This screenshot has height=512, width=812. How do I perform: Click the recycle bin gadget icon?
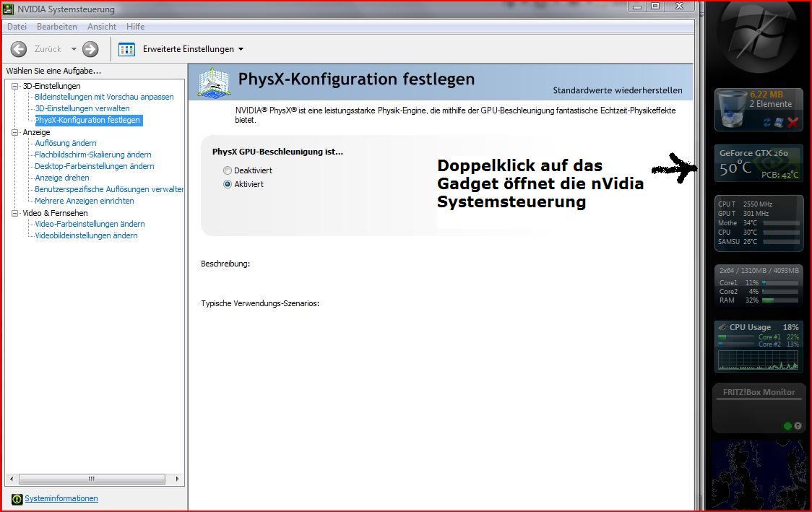(732, 110)
